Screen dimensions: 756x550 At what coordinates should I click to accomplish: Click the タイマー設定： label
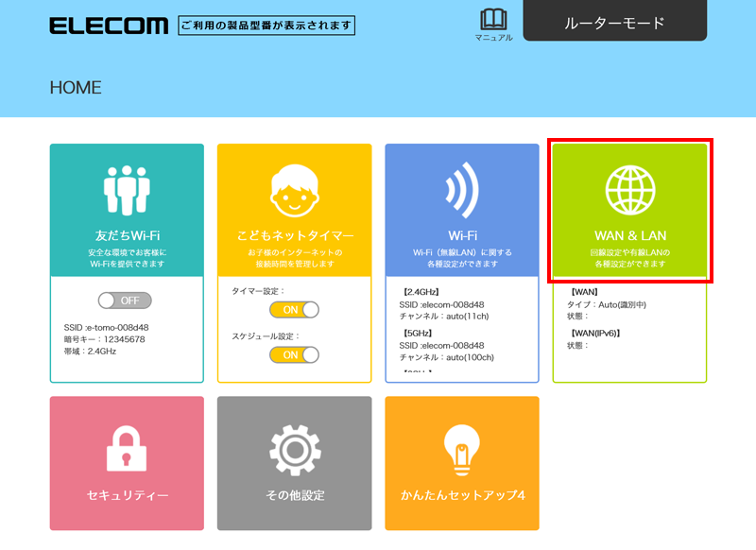(258, 291)
